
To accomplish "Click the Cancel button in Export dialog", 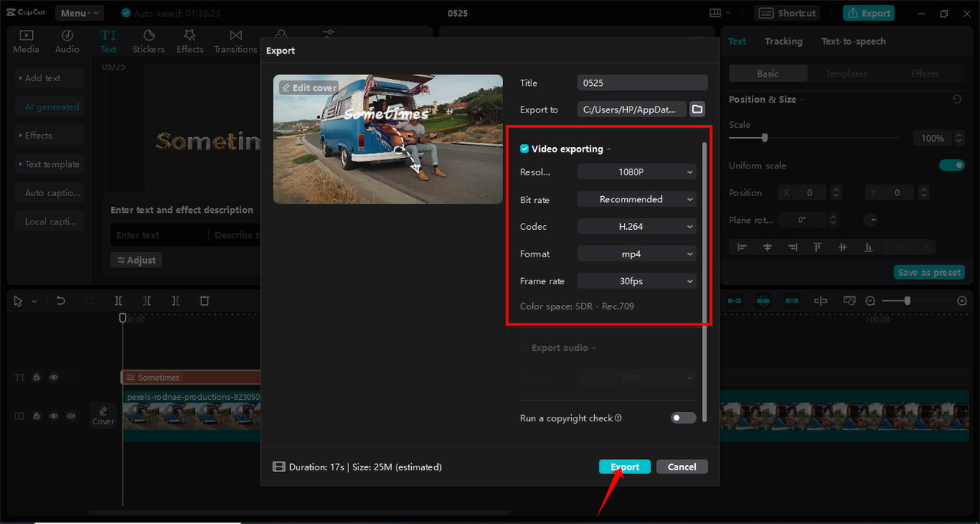I will [x=681, y=467].
